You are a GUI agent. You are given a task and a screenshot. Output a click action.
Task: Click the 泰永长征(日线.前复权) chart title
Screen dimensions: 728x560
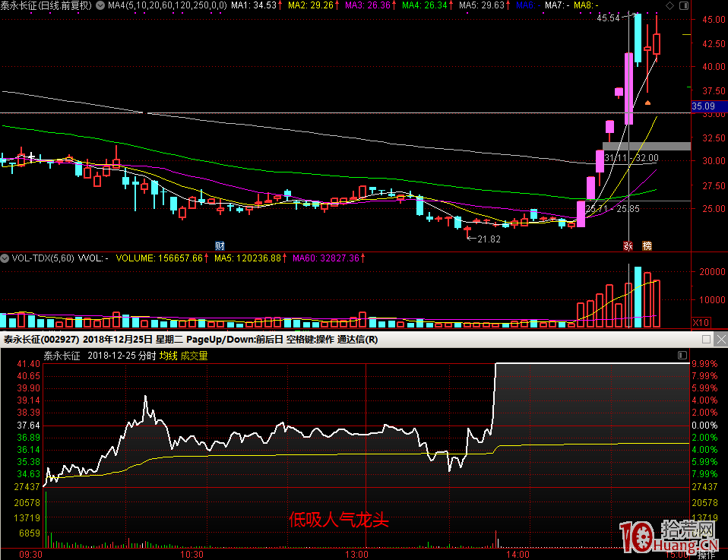(x=46, y=5)
